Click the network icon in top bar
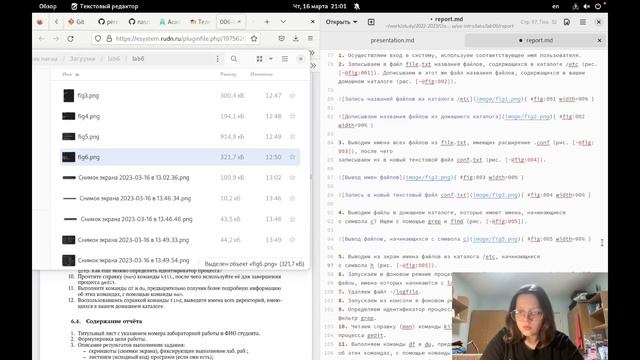Image resolution: width=640 pixels, height=360 pixels. coord(575,7)
